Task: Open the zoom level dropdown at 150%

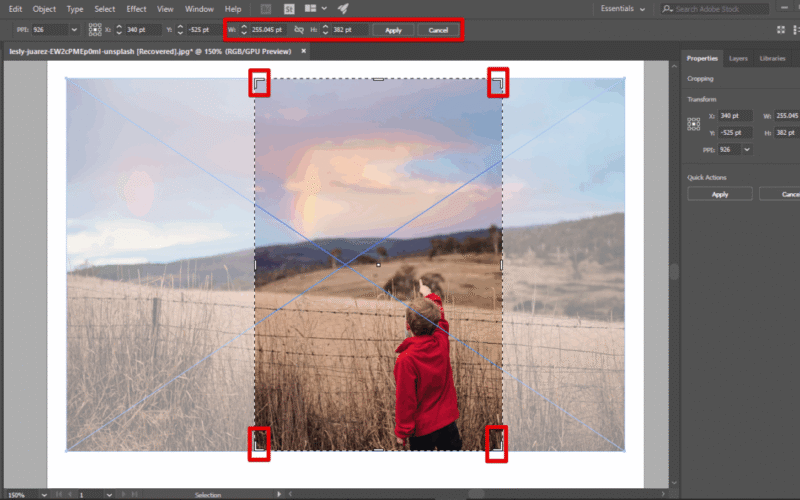Action: click(x=44, y=495)
